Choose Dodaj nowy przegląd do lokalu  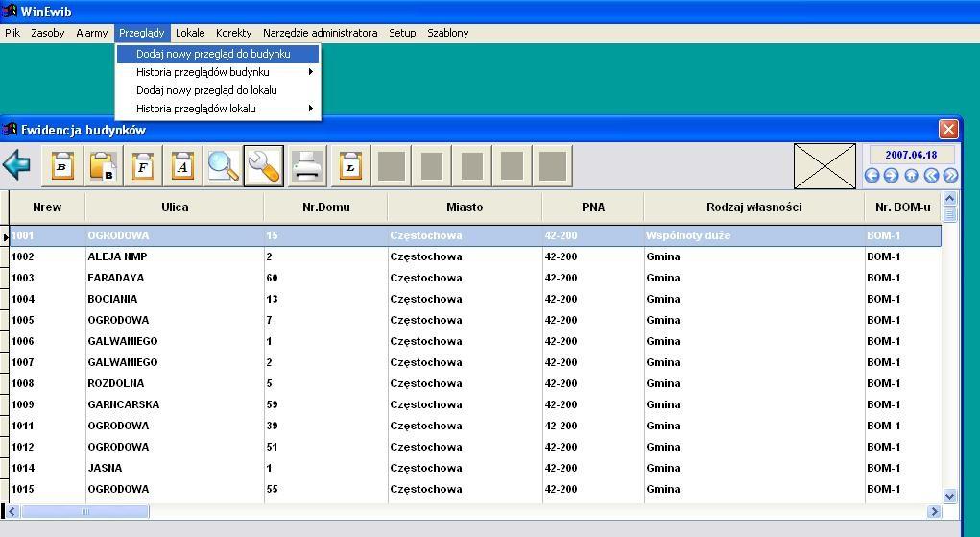(218, 90)
